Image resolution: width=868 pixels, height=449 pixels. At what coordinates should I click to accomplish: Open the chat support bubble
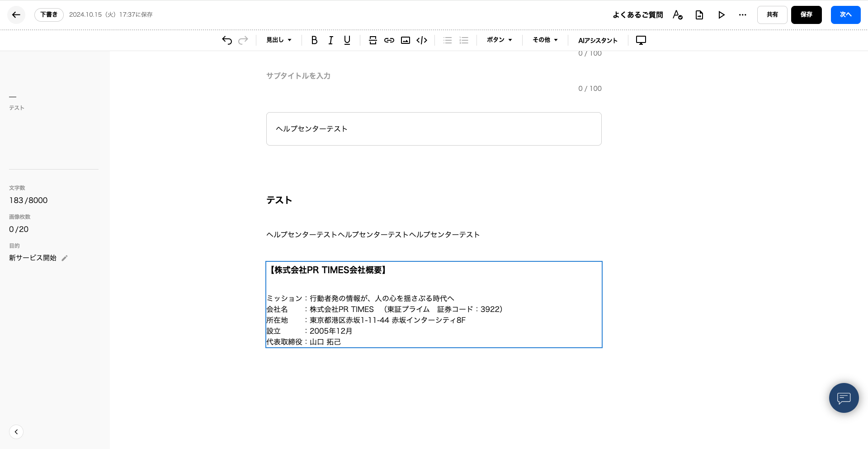click(x=844, y=398)
